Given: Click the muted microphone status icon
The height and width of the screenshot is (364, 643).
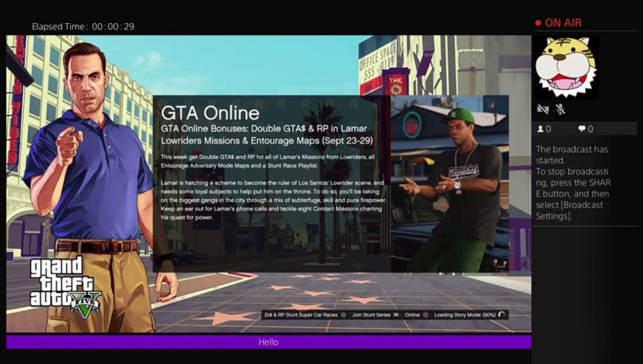Looking at the screenshot, I should (560, 109).
